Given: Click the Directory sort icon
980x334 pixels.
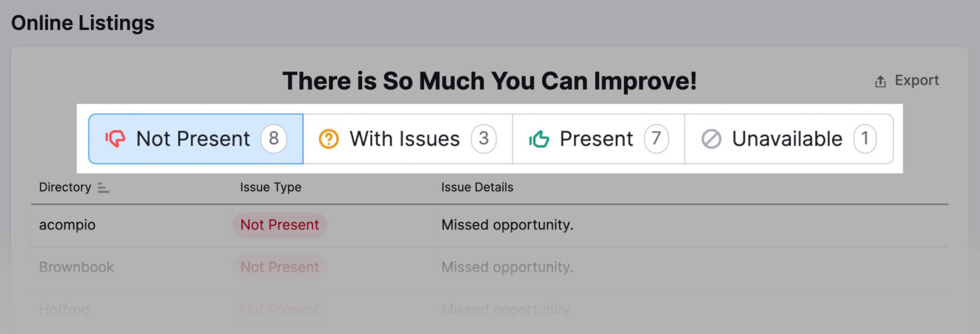Looking at the screenshot, I should tap(103, 188).
